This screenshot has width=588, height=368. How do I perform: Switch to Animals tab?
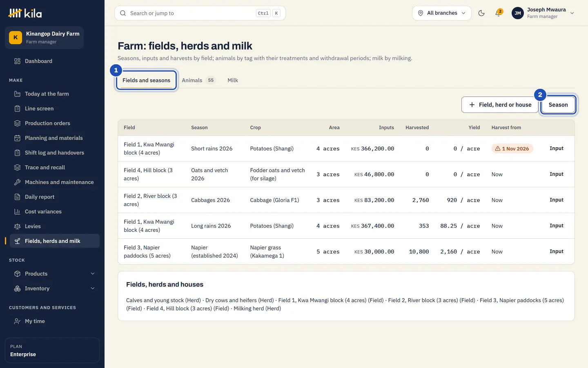click(198, 80)
